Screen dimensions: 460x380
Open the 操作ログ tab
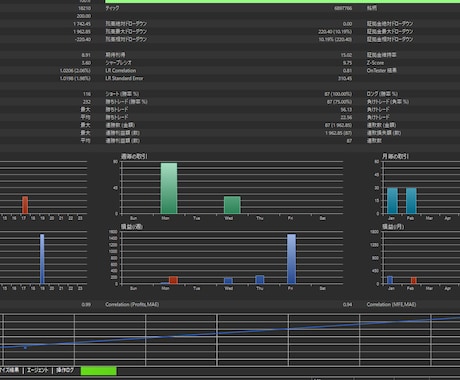pyautogui.click(x=65, y=370)
